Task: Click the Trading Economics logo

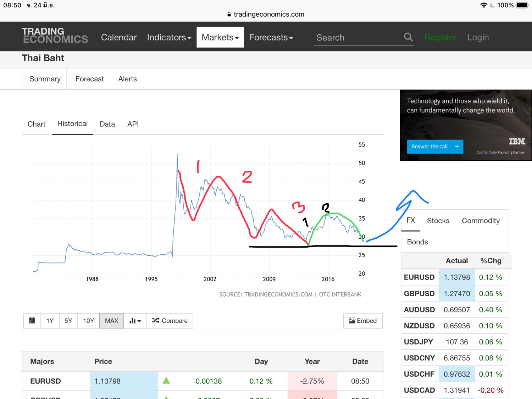Action: [55, 35]
